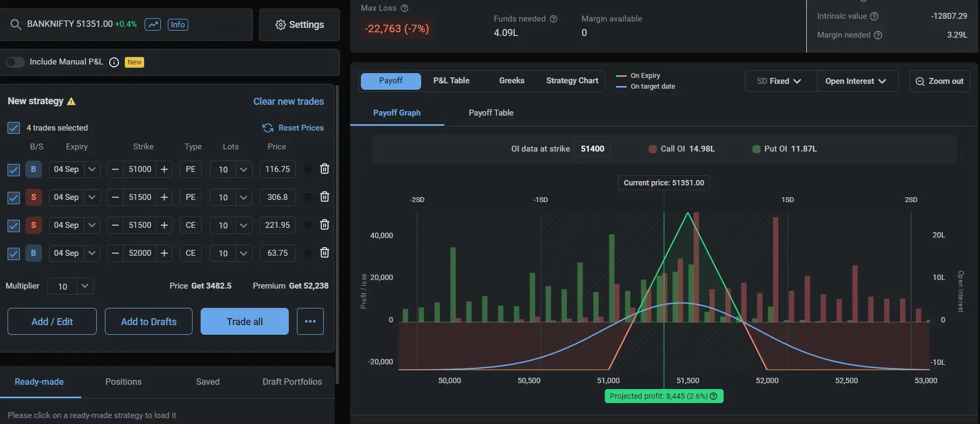Decrease strike with minus on 51500 PE row

pyautogui.click(x=115, y=197)
